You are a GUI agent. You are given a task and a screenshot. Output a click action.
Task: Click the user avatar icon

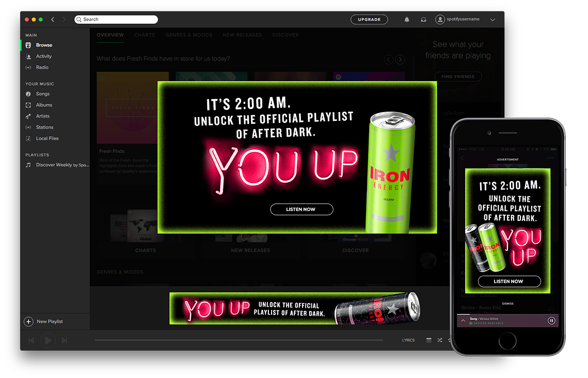440,20
